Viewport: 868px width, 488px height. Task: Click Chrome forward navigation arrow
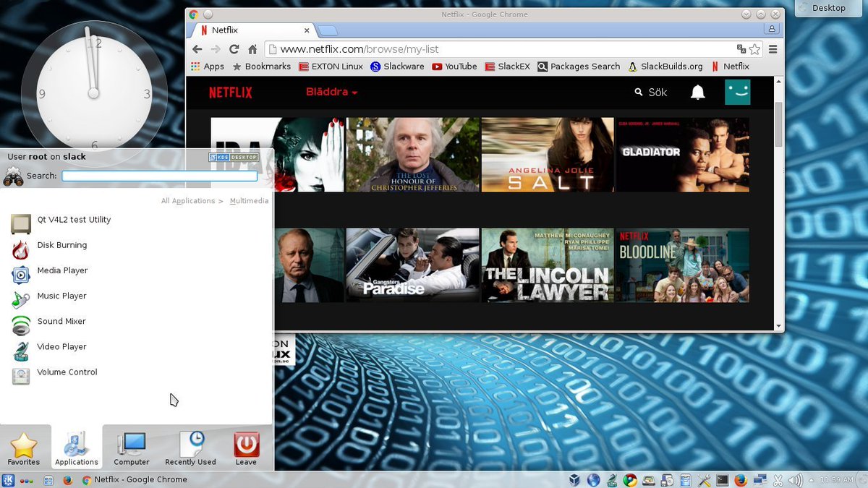coord(216,49)
